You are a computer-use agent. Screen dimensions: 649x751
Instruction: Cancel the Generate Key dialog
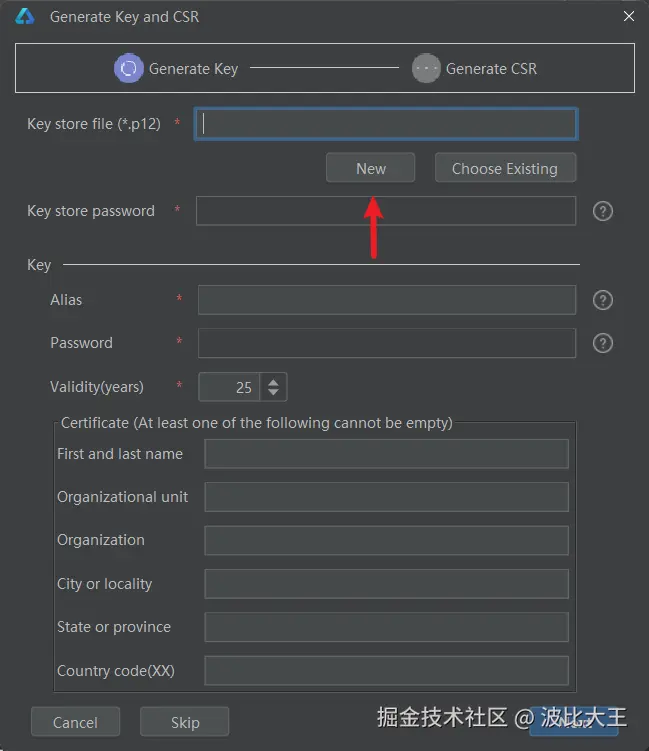(75, 722)
